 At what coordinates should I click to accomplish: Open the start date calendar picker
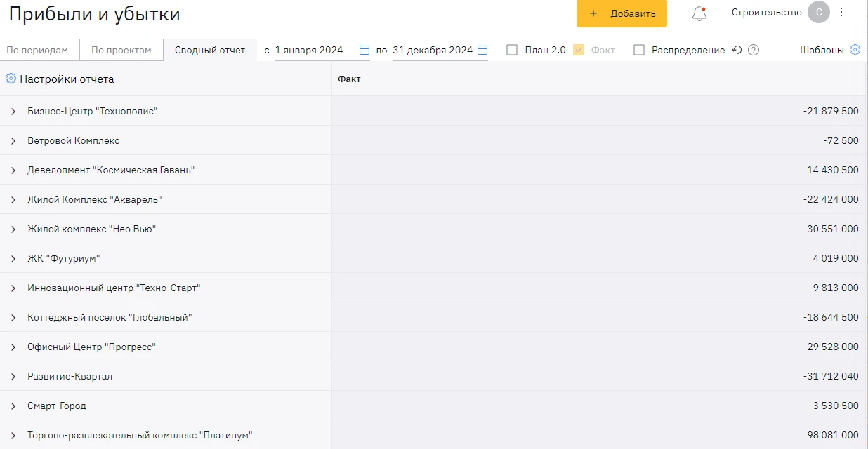click(x=364, y=50)
